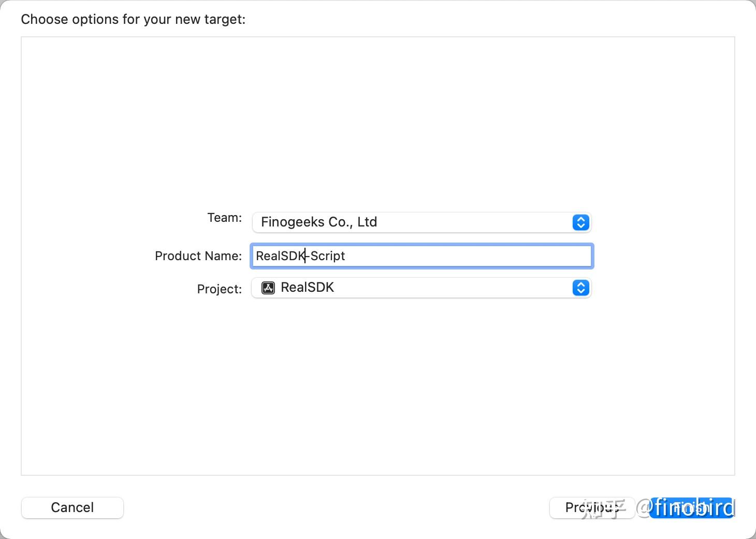This screenshot has height=539, width=756.
Task: Click the Xcode project icon beside RealSDK
Action: tap(268, 288)
